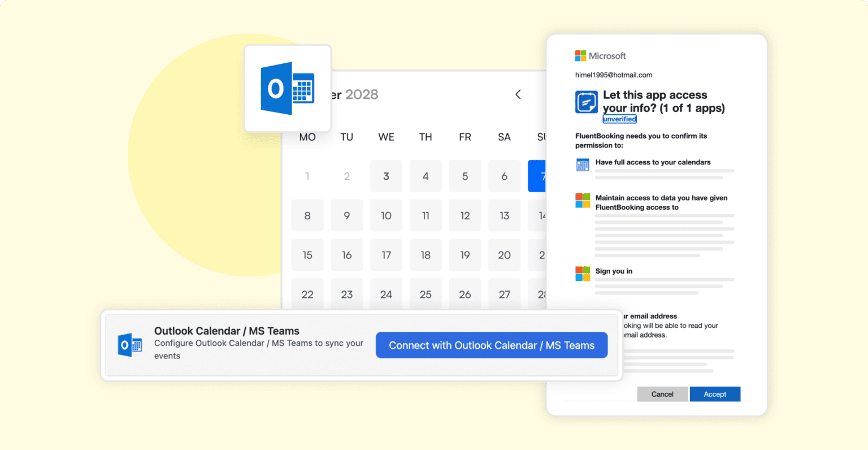The height and width of the screenshot is (450, 868).
Task: Click date 10 in the calendar
Action: pos(386,215)
